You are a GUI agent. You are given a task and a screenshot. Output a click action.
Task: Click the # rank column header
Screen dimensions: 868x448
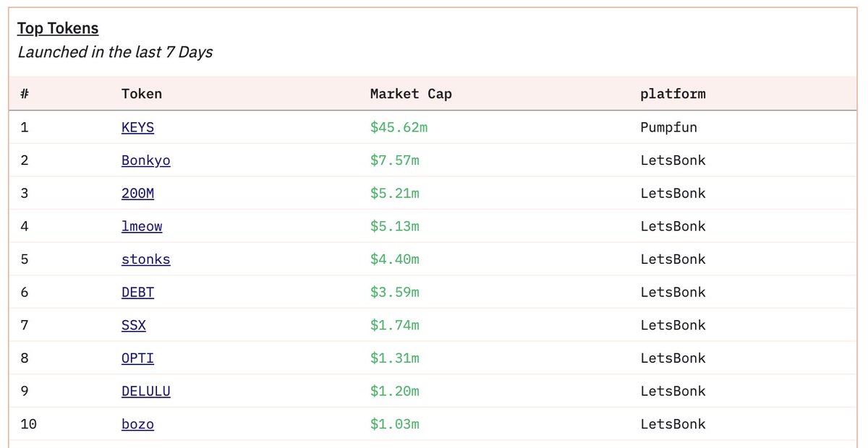tap(25, 94)
